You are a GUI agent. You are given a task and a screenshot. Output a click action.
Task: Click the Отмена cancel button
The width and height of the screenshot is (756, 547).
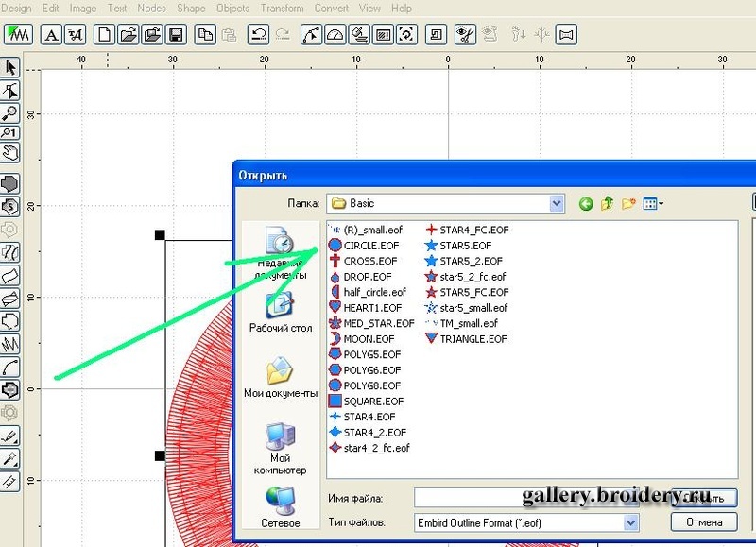703,521
